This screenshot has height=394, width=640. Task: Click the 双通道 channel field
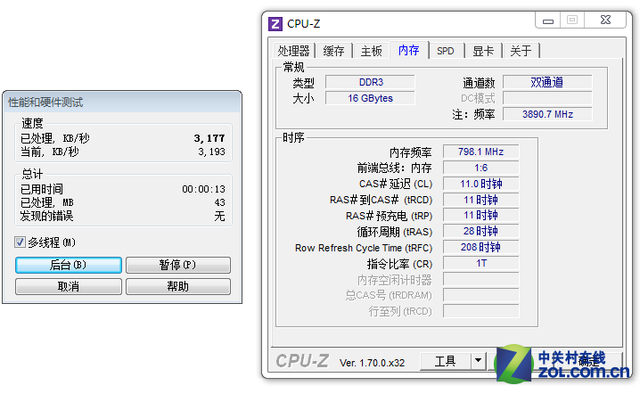(547, 82)
